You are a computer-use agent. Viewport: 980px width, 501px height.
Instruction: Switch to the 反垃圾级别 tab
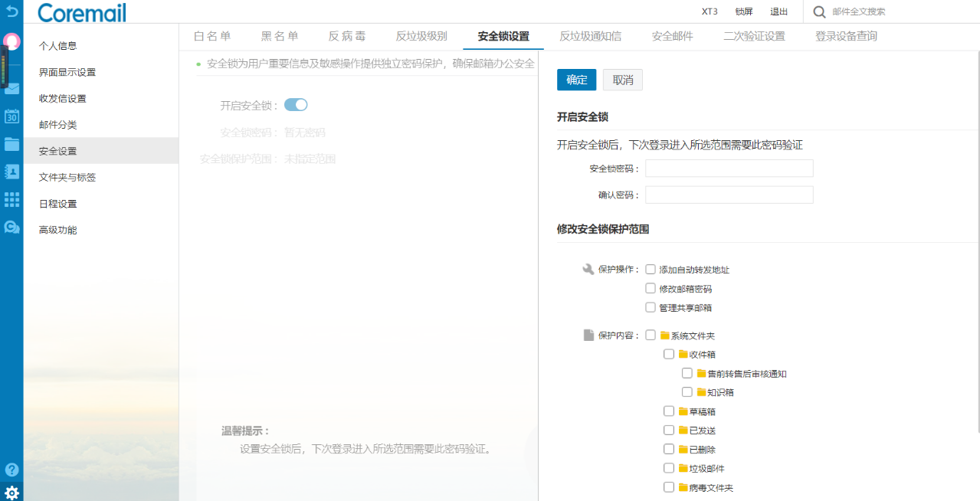coord(421,36)
